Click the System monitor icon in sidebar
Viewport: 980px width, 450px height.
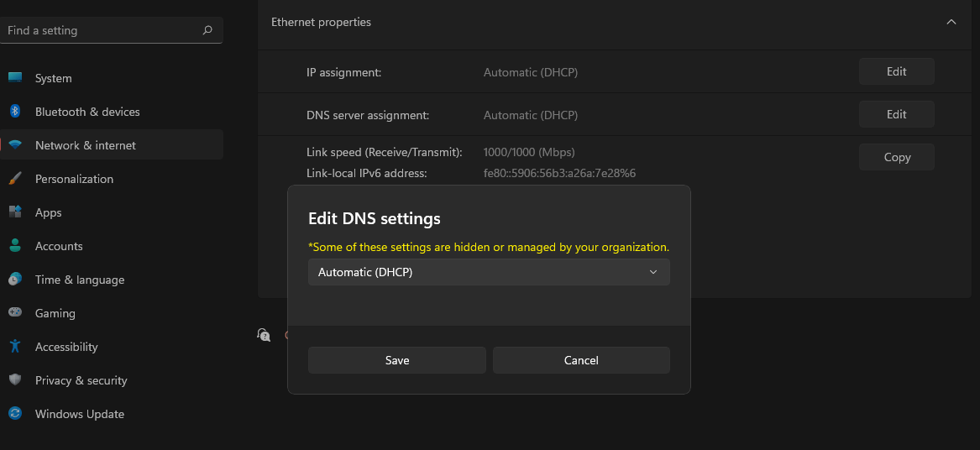pos(15,77)
